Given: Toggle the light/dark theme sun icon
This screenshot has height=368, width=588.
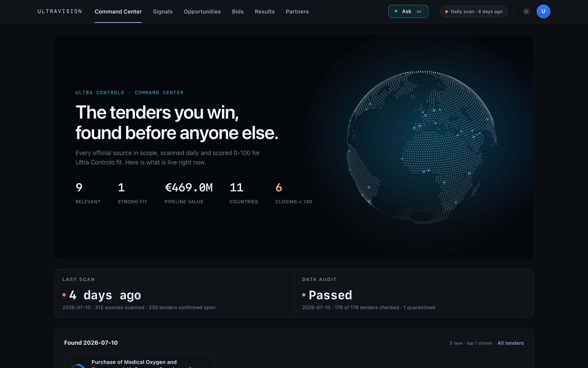Looking at the screenshot, I should coord(526,11).
